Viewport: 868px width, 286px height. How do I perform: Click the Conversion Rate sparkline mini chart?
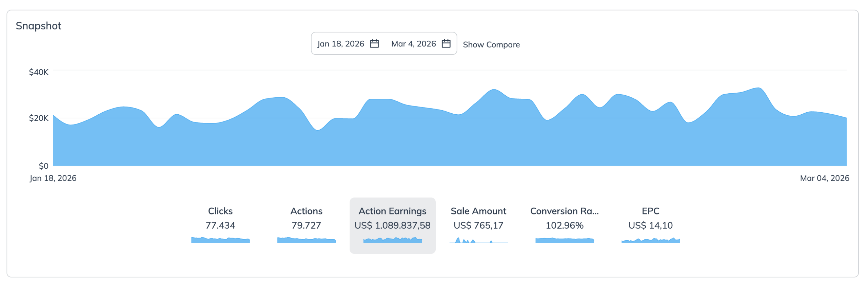tap(565, 240)
